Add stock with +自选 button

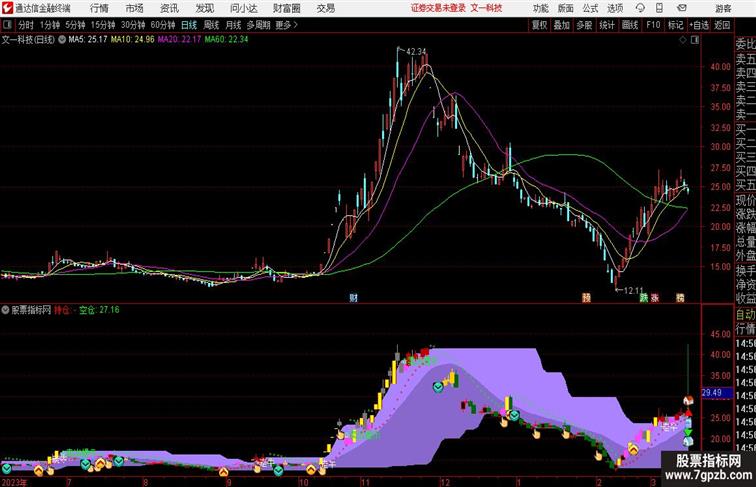(x=699, y=25)
